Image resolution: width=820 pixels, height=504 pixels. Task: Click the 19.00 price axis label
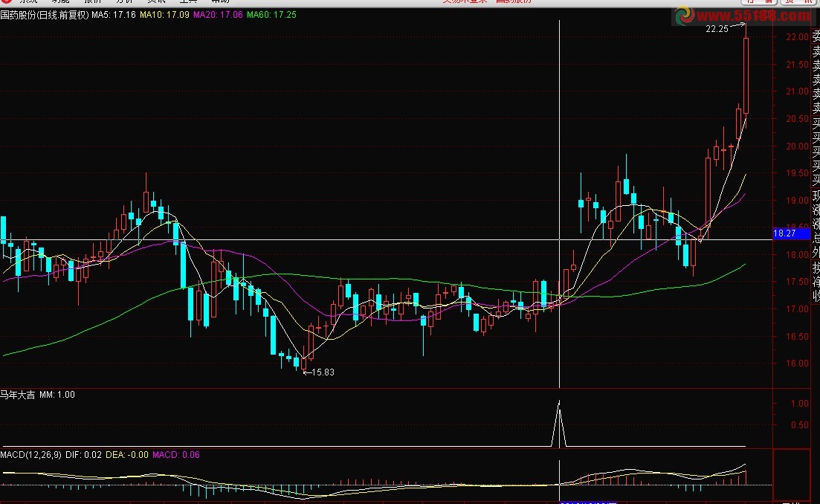click(x=797, y=200)
